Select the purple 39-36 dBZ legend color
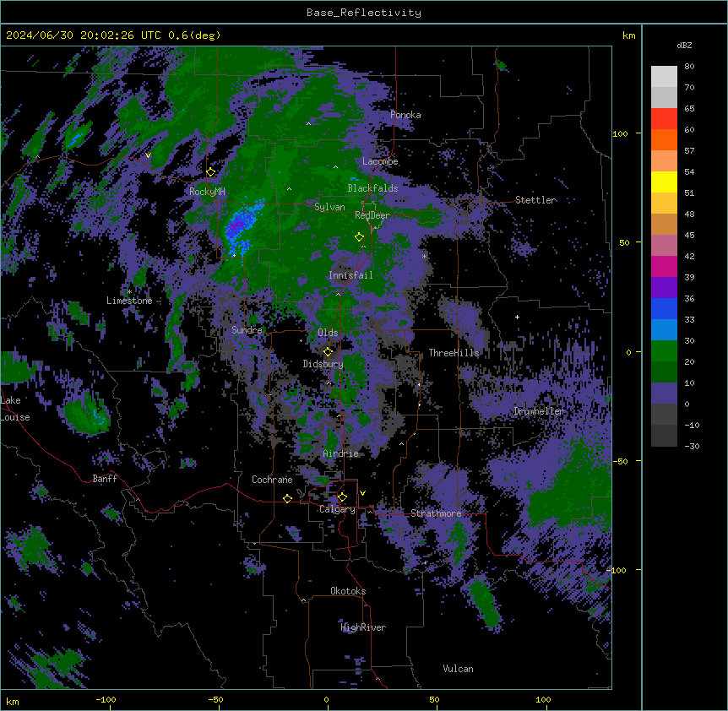 664,288
